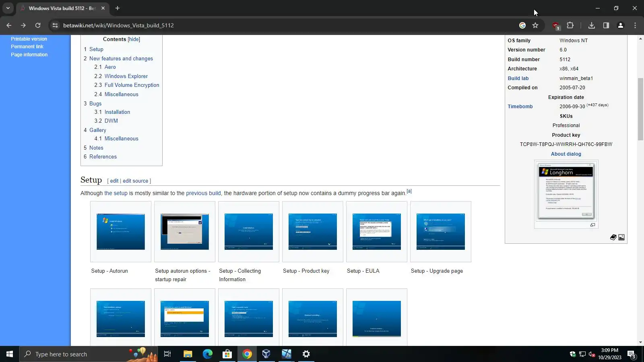The image size is (644, 362).
Task: Open the tab search dropdown arrow
Action: [x=8, y=8]
